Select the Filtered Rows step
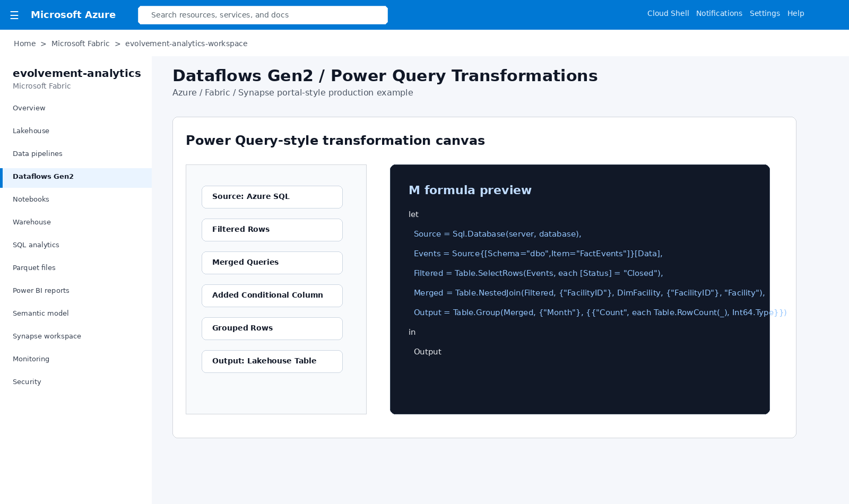849x504 pixels. [272, 230]
